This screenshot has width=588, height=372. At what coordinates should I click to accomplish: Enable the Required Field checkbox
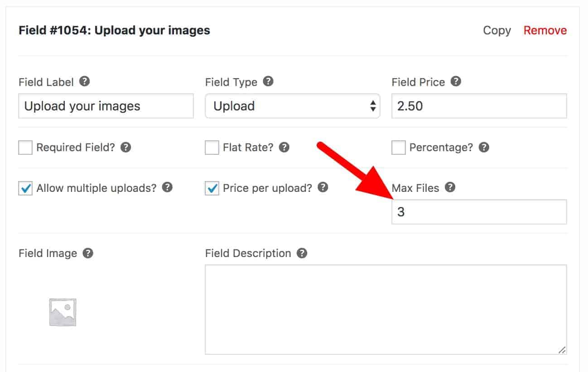click(25, 148)
